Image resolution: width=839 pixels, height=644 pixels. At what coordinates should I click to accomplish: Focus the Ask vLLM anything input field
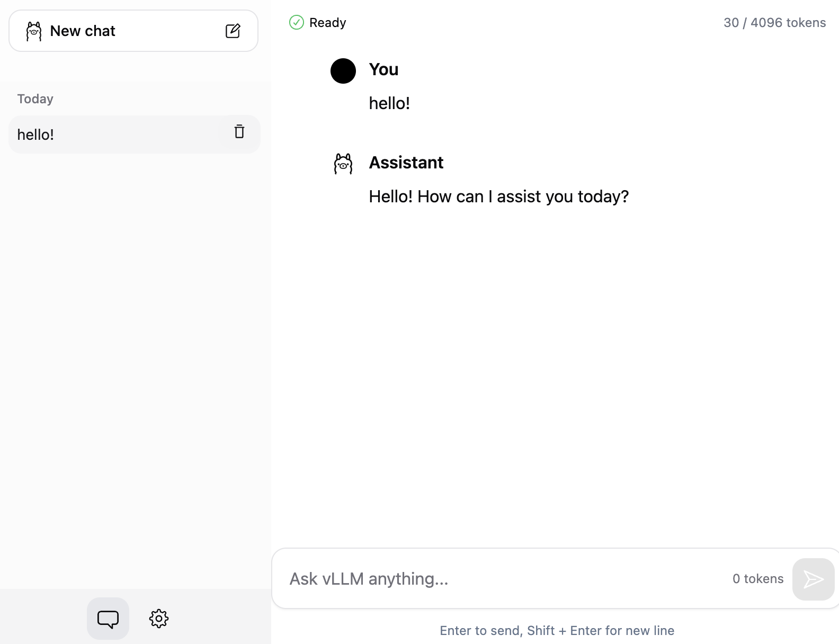pos(477,579)
